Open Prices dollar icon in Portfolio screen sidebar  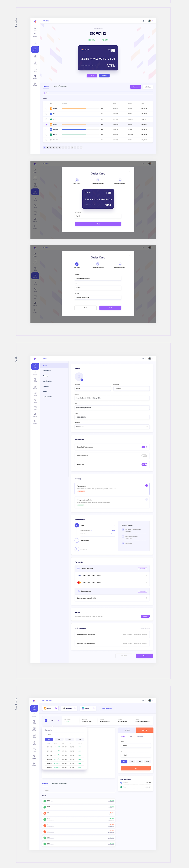pos(35,63)
